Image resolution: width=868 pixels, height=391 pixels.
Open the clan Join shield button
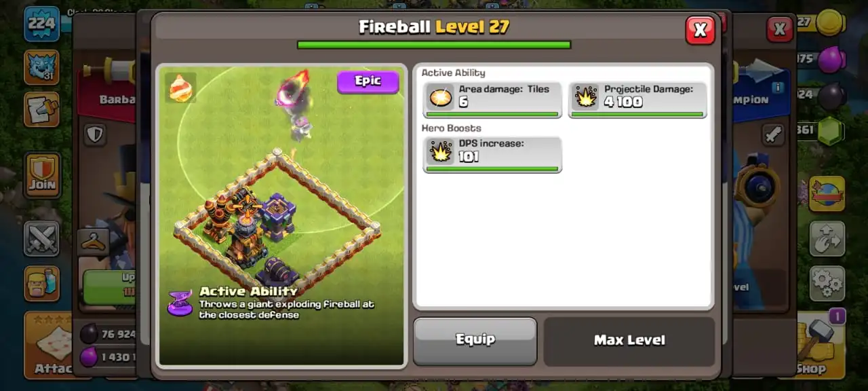pyautogui.click(x=41, y=175)
